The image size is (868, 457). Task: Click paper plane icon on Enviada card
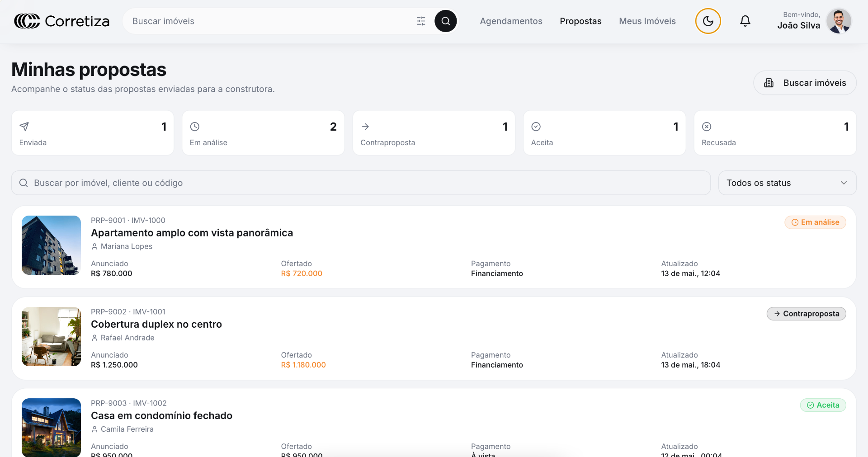[x=24, y=127]
